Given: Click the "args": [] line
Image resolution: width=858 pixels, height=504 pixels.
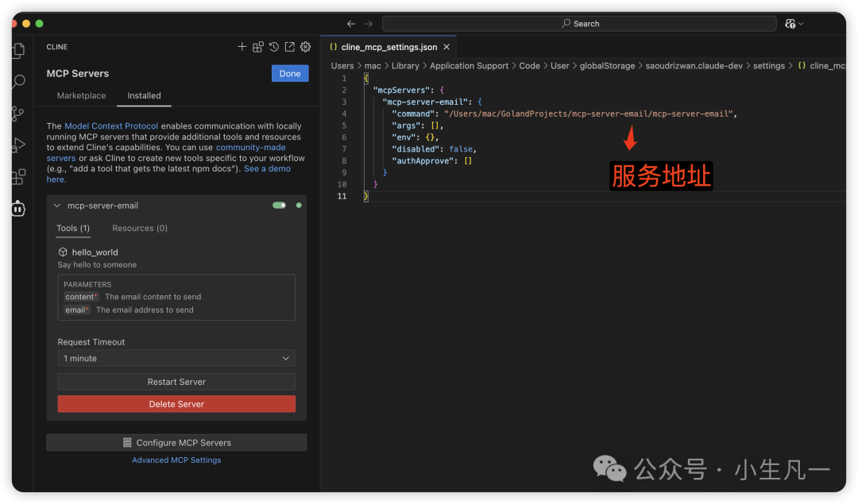Looking at the screenshot, I should point(418,125).
